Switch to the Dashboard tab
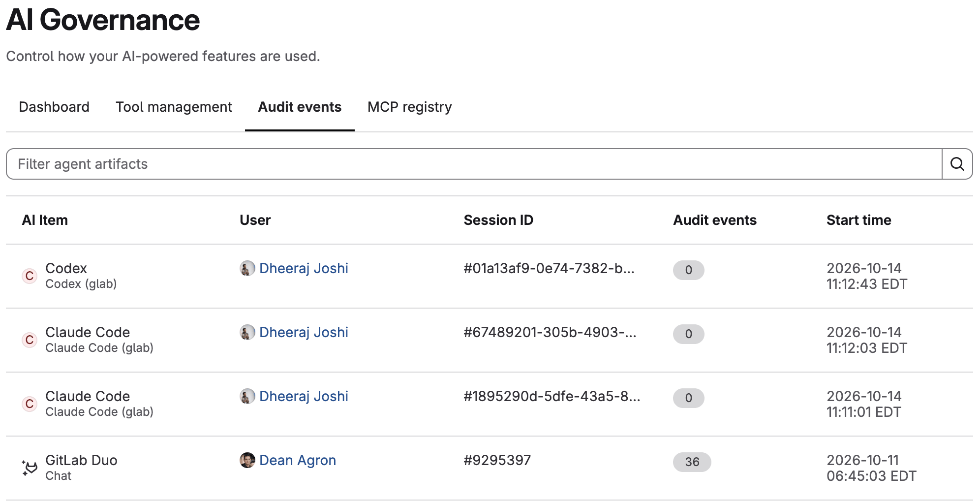980x503 pixels. point(54,107)
